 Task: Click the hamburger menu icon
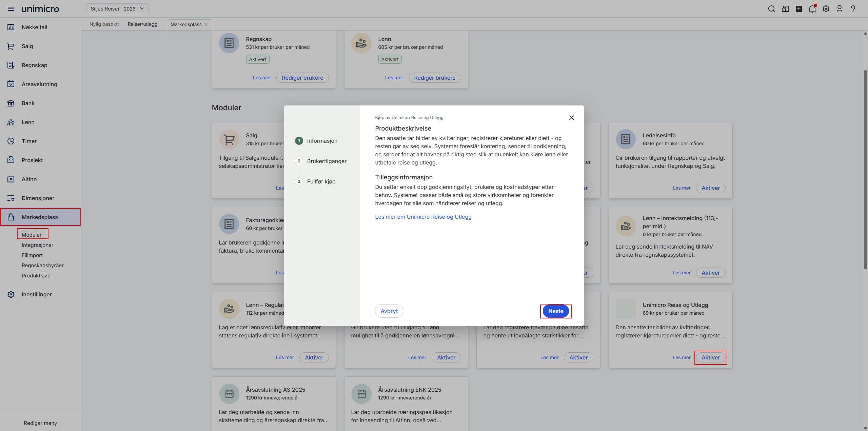[11, 9]
